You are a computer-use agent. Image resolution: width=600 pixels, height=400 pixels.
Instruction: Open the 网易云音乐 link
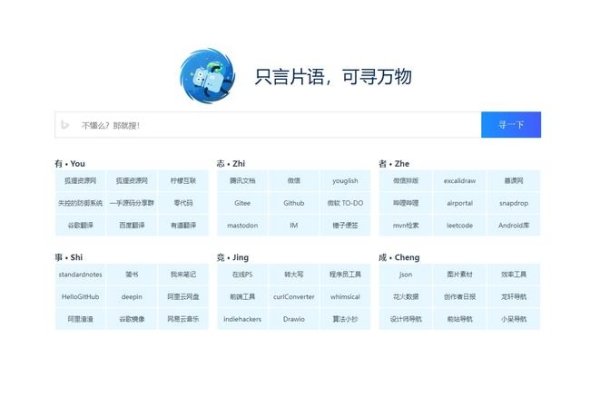coord(183,319)
